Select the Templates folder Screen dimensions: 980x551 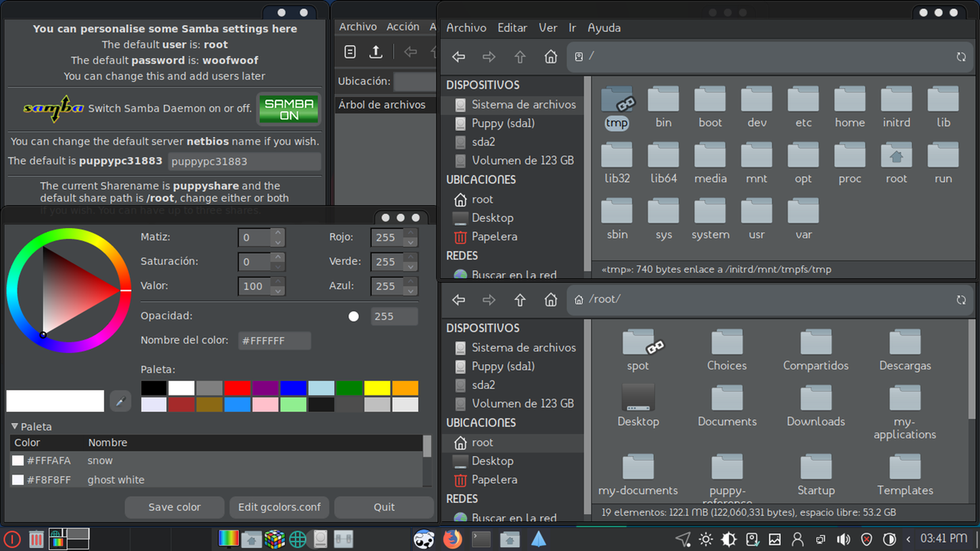(x=905, y=475)
